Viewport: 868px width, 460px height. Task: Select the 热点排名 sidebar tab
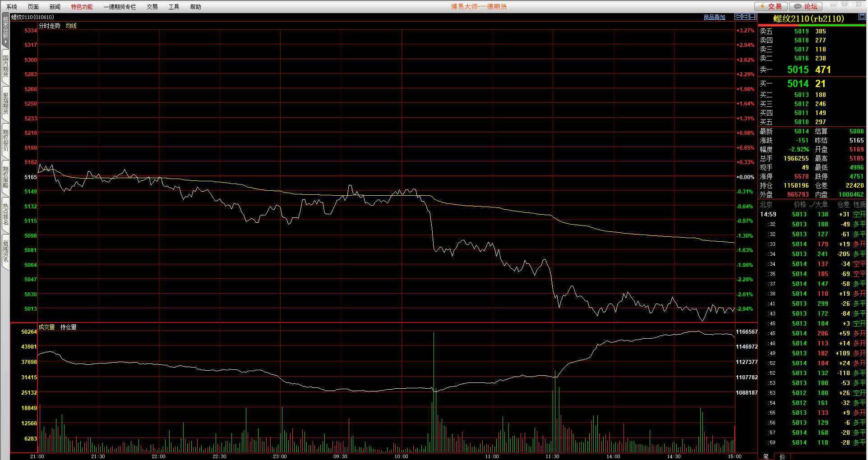[x=5, y=214]
